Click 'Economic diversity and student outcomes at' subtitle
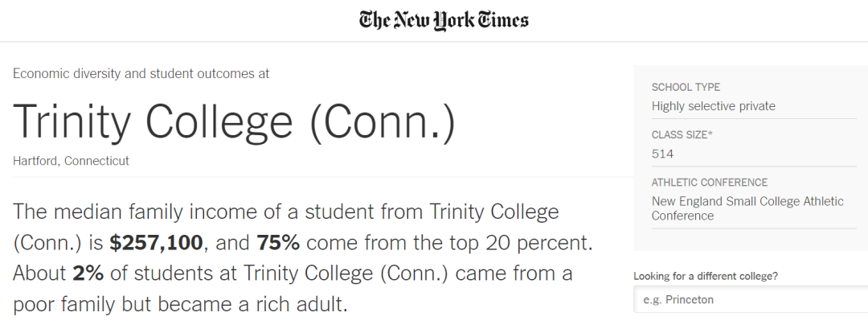The image size is (868, 329). click(x=141, y=74)
